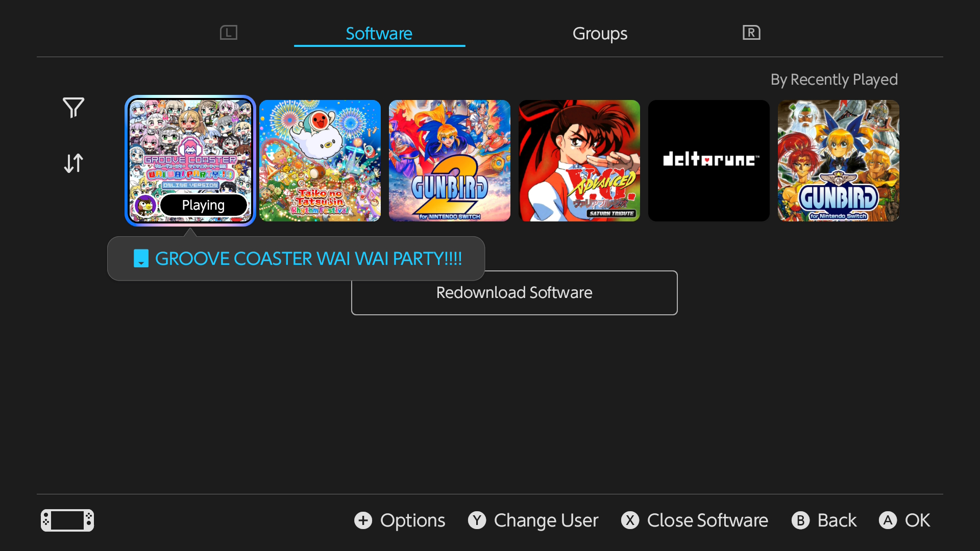Image resolution: width=980 pixels, height=551 pixels.
Task: Click the B Back button
Action: [x=824, y=520]
